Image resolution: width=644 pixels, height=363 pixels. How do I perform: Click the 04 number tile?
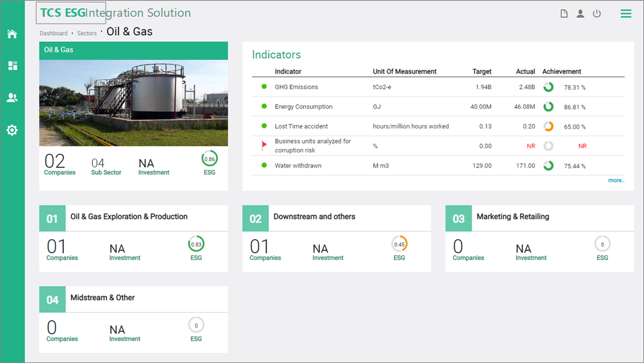(52, 300)
